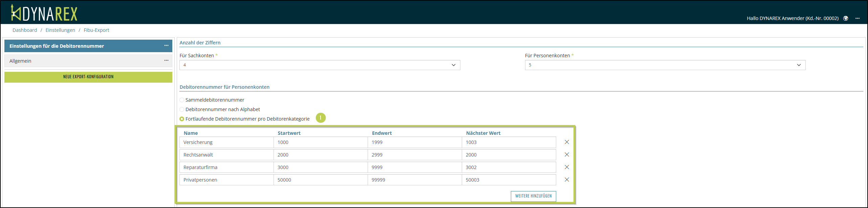Edit the Versicherung Startwert field
Image resolution: width=868 pixels, height=208 pixels.
(320, 142)
